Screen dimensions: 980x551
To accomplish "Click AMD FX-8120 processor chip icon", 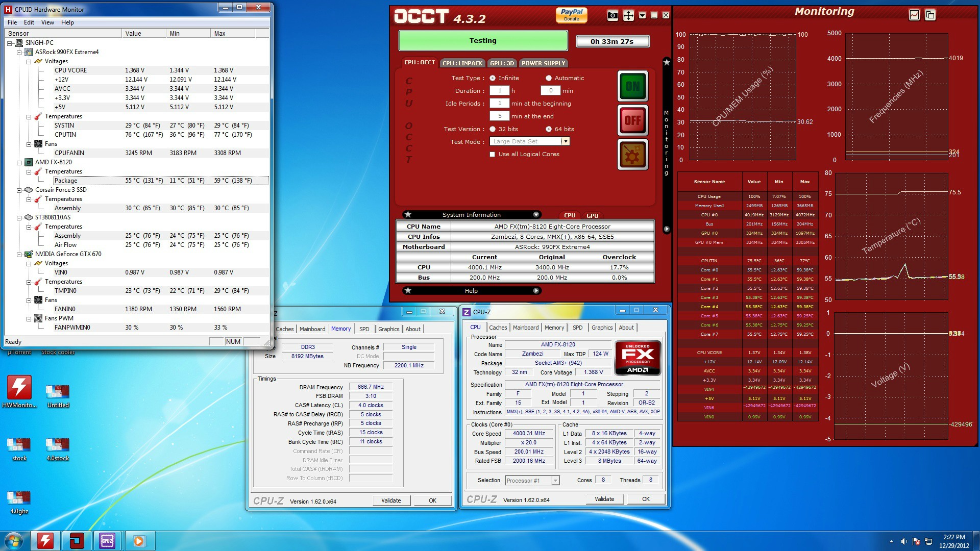I will click(x=29, y=162).
